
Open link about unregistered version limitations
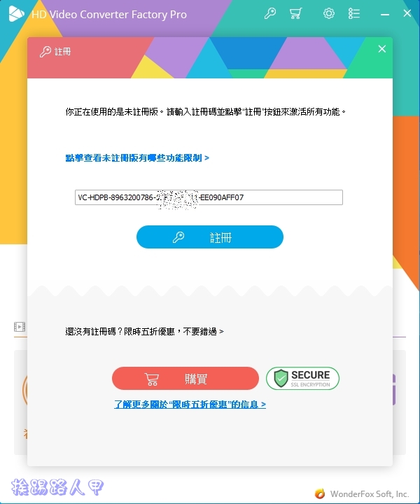click(x=137, y=157)
